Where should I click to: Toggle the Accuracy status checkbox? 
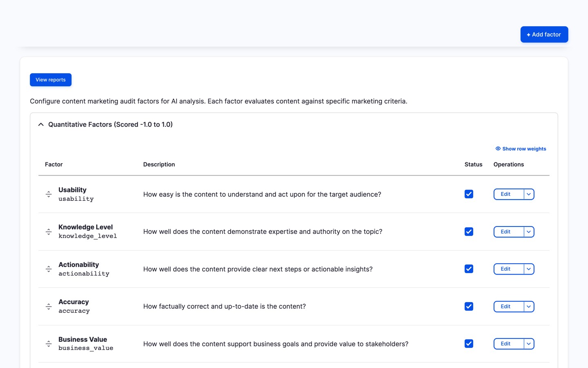(x=469, y=306)
